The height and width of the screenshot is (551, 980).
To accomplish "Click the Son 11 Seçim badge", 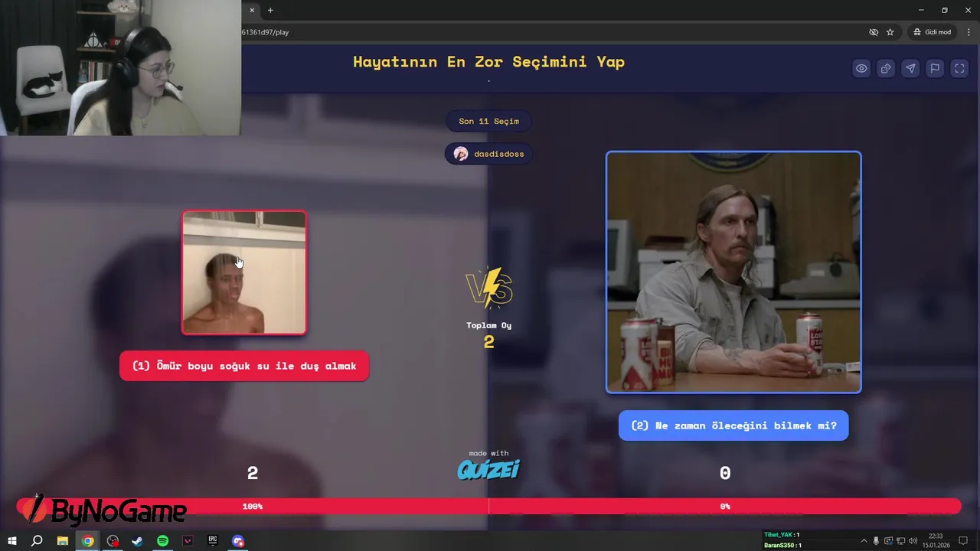I will tap(488, 121).
